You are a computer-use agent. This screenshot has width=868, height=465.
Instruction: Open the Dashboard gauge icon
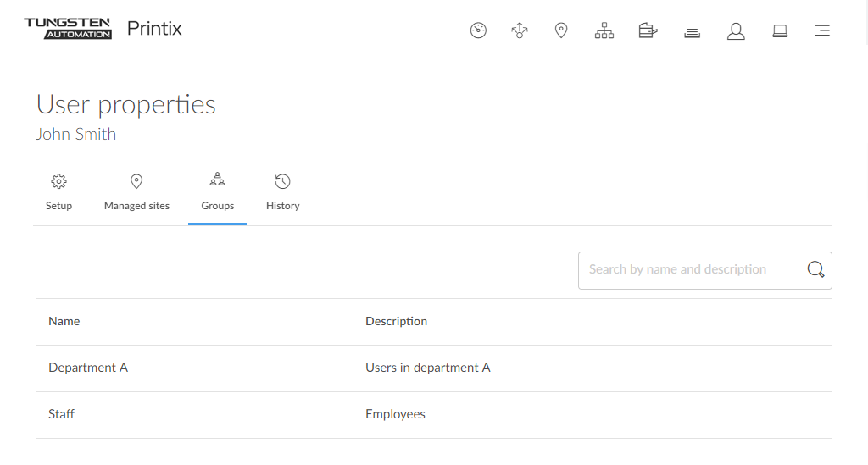pos(478,30)
